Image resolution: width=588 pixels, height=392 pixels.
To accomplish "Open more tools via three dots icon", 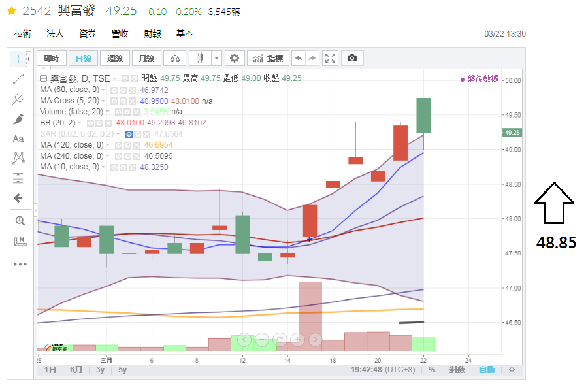I will 20,264.
